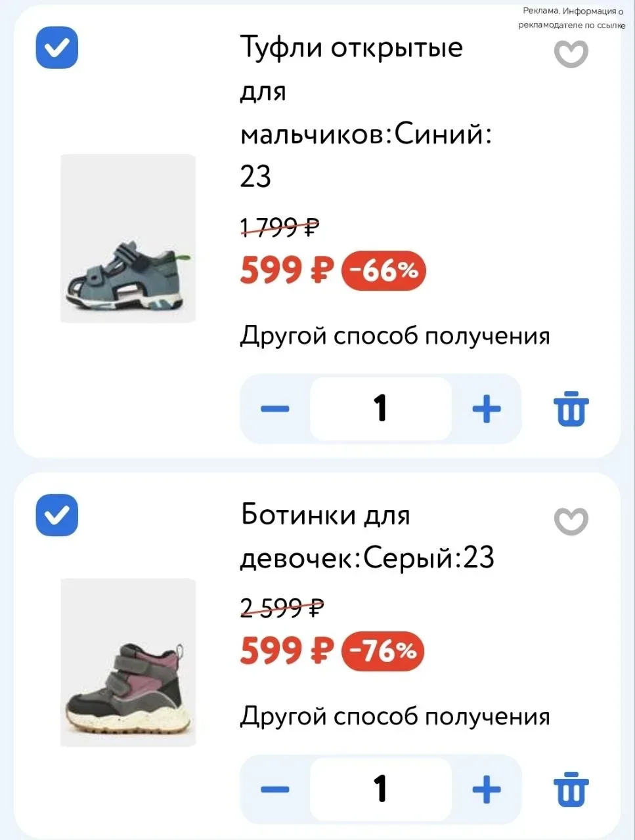Image resolution: width=635 pixels, height=840 pixels.
Task: Click the -76% discount badge
Action: (x=383, y=651)
